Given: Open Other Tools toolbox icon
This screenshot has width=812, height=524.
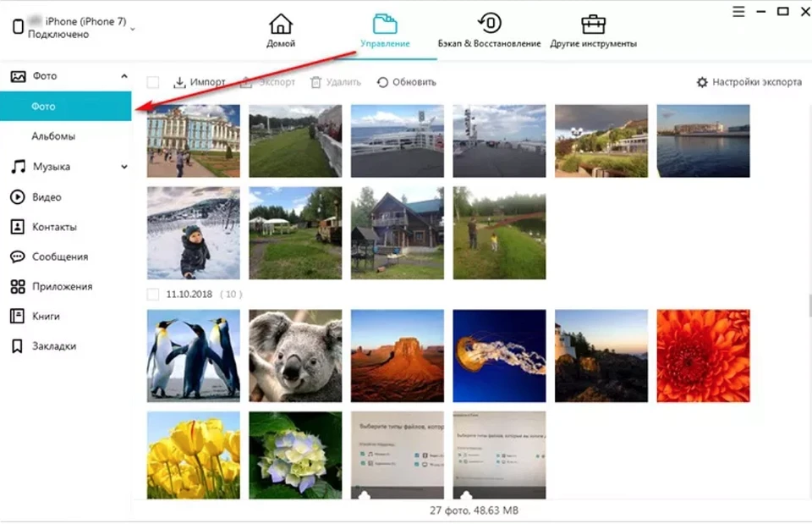Looking at the screenshot, I should point(593,24).
